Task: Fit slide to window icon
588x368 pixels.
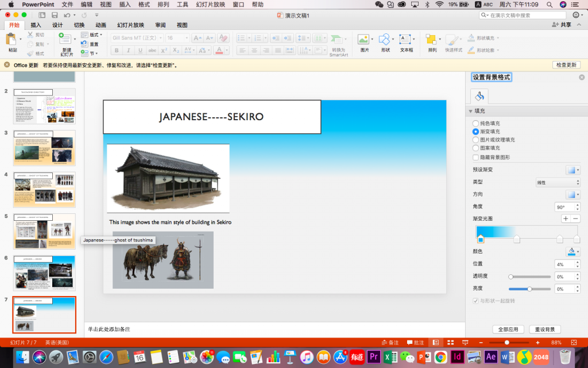Action: [x=574, y=343]
